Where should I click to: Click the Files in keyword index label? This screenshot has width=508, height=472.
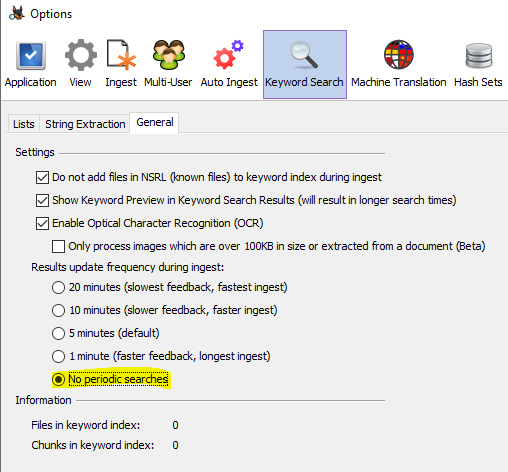click(86, 425)
